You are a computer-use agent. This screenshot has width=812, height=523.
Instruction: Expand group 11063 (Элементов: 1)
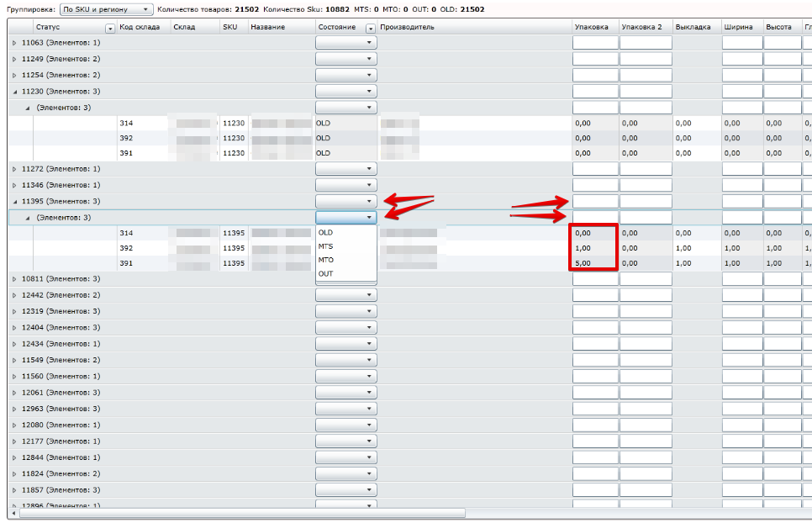pyautogui.click(x=14, y=43)
